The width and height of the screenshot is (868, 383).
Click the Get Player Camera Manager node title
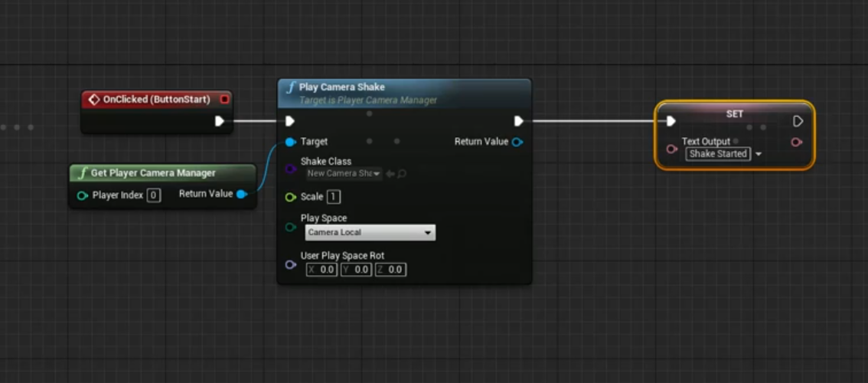(x=153, y=173)
